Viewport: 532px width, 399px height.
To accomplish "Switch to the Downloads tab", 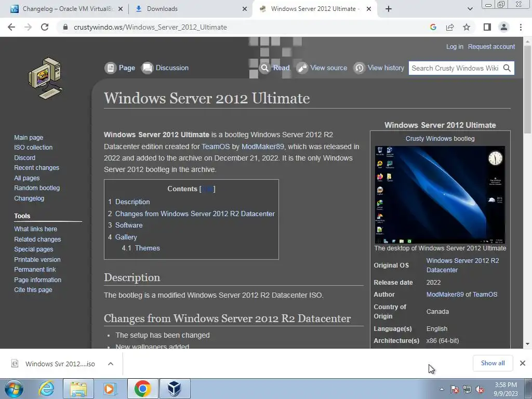I will click(190, 9).
